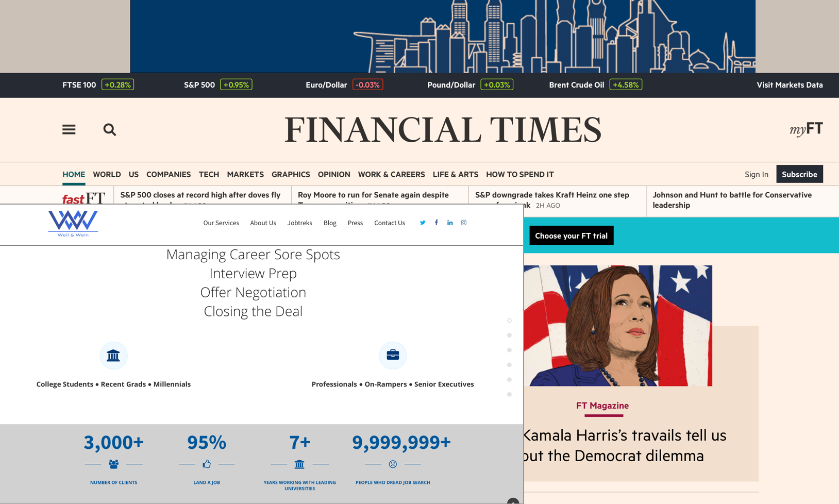This screenshot has height=504, width=839.
Task: Click the university icon under 7+
Action: (299, 464)
